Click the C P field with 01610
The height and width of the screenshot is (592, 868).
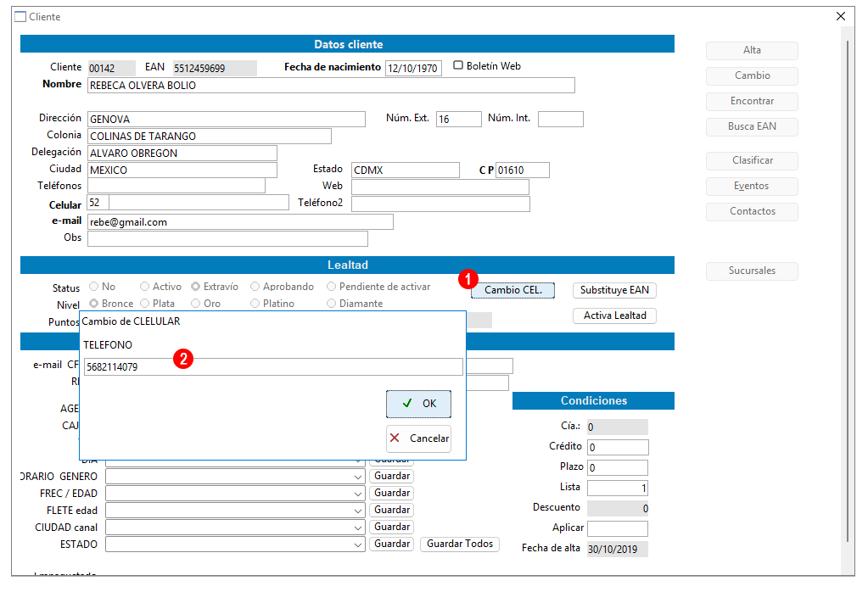click(x=523, y=170)
